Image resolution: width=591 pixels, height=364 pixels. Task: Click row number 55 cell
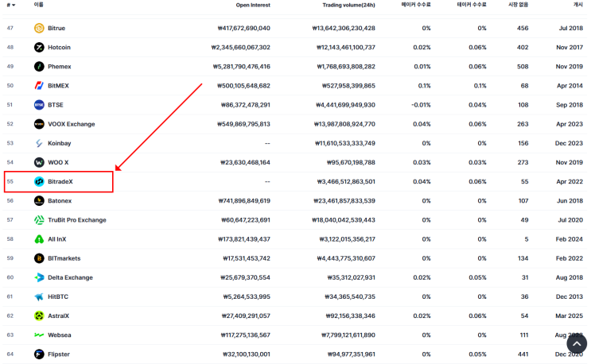point(10,182)
